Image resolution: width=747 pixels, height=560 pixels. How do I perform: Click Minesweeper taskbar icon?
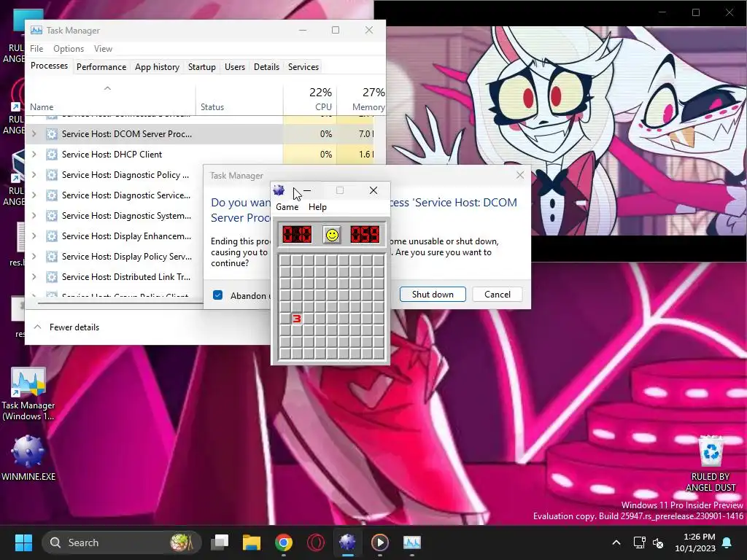point(348,542)
